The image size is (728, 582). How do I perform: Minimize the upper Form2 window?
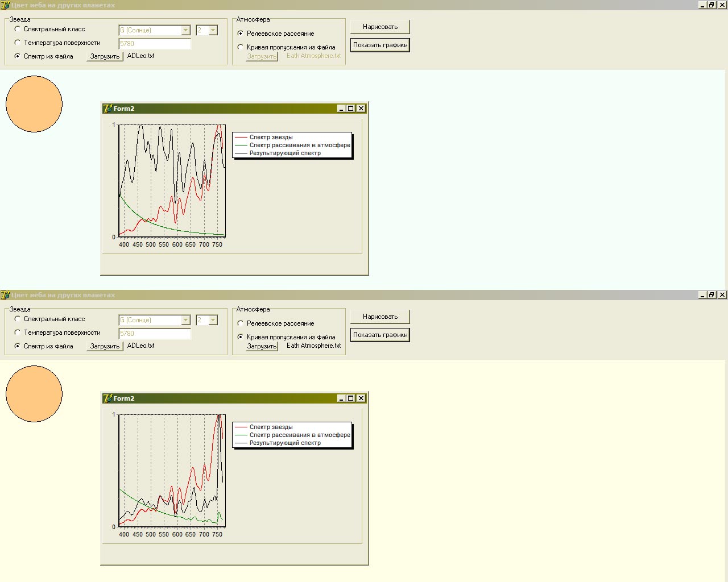click(x=341, y=109)
